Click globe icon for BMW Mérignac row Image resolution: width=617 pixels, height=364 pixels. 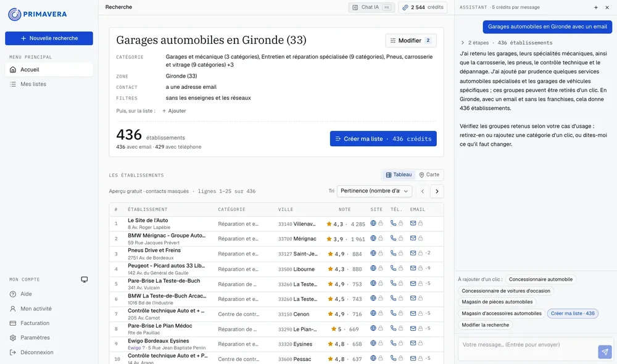tap(373, 238)
